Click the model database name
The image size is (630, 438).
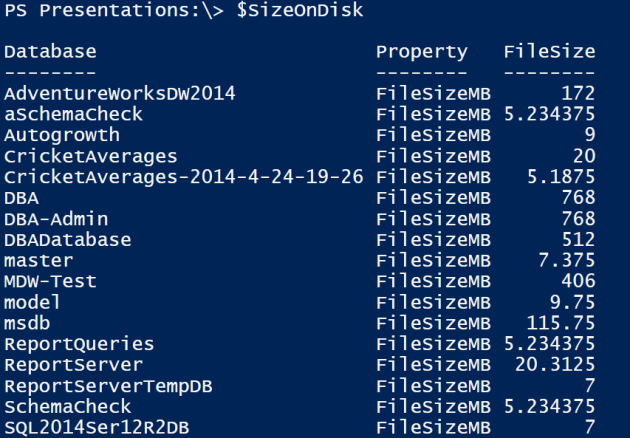(33, 302)
